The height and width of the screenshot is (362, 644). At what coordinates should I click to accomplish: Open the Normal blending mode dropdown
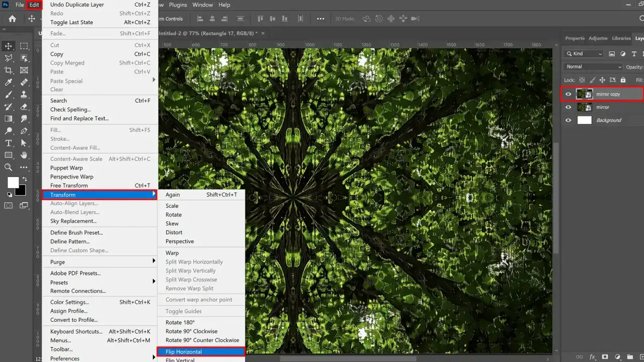point(594,67)
